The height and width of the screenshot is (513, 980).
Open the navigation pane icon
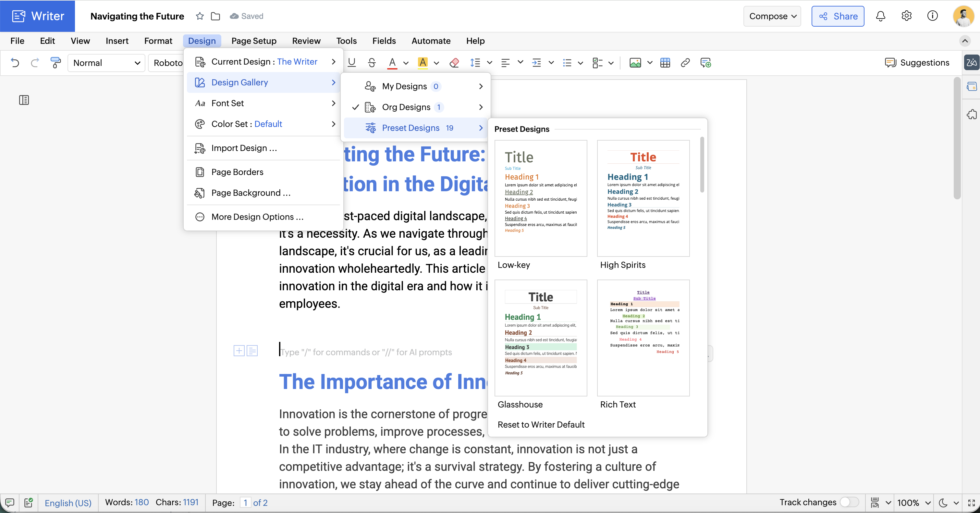[x=24, y=100]
